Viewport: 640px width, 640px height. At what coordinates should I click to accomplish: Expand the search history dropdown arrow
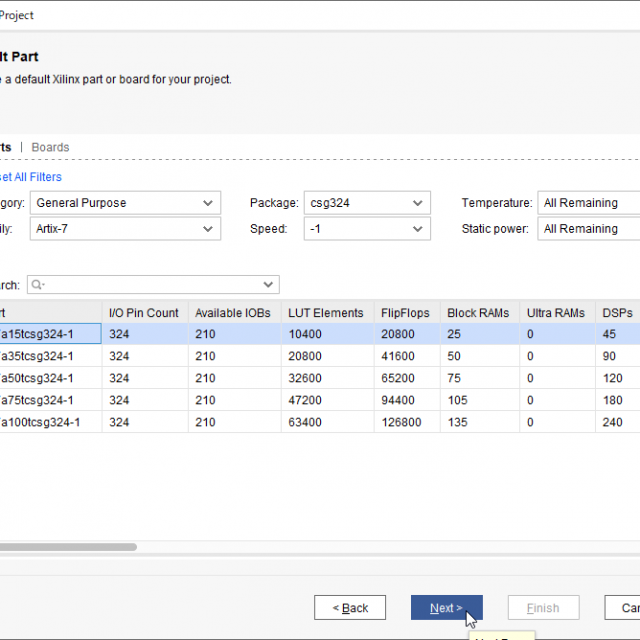268,285
